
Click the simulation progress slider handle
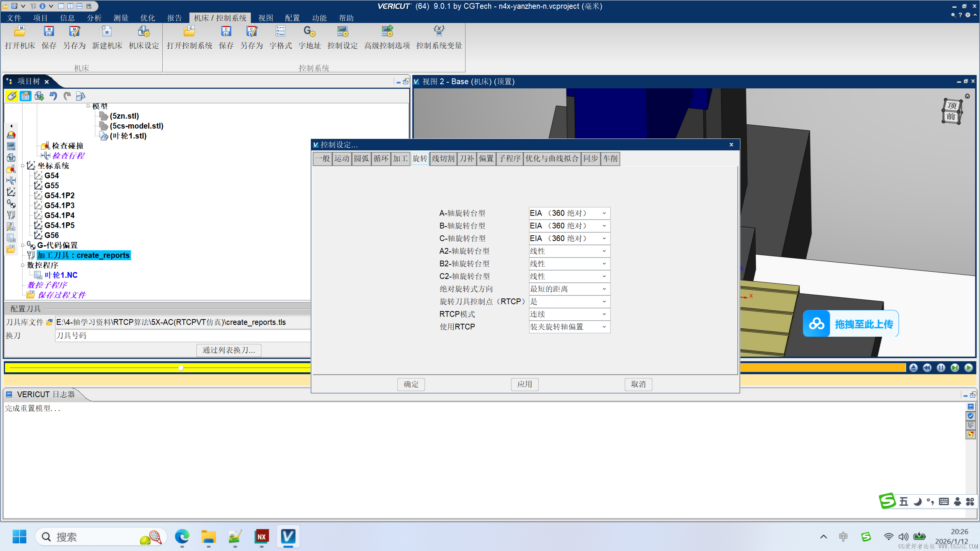point(181,368)
